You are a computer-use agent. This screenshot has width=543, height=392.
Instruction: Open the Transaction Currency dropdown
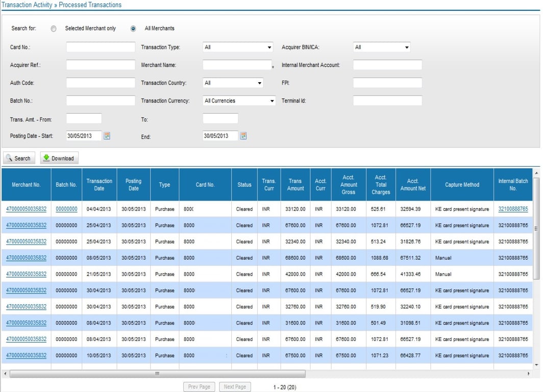239,101
